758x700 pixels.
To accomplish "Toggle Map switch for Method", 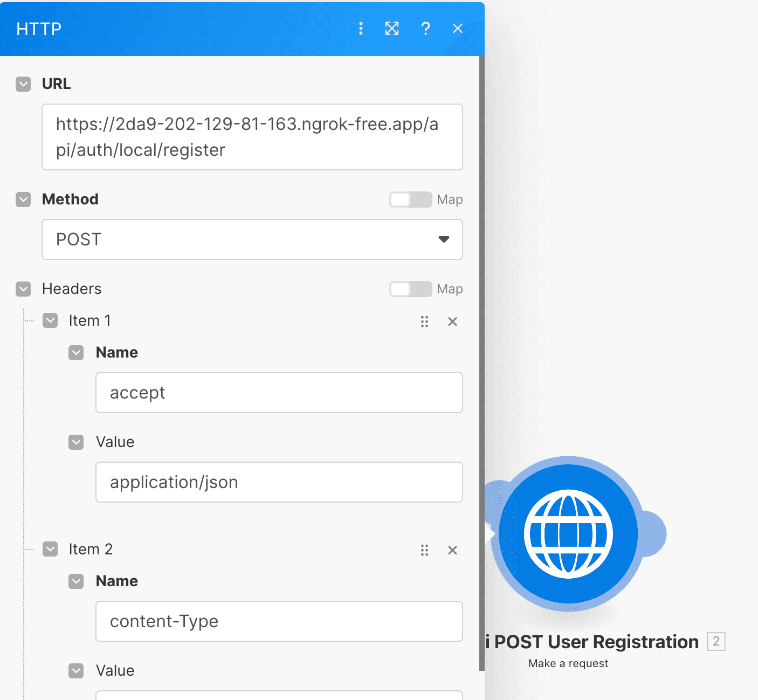I will point(411,200).
